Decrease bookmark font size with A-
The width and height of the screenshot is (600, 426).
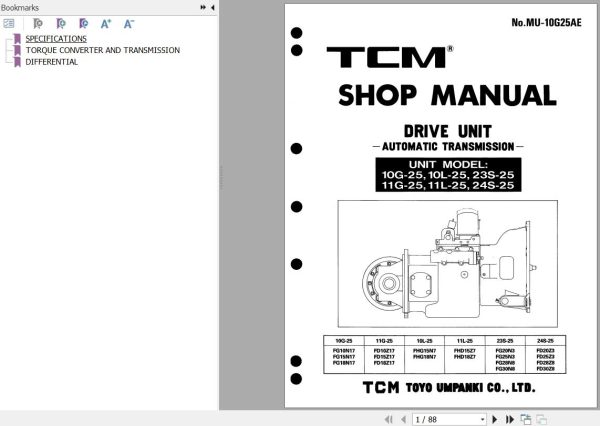click(129, 24)
